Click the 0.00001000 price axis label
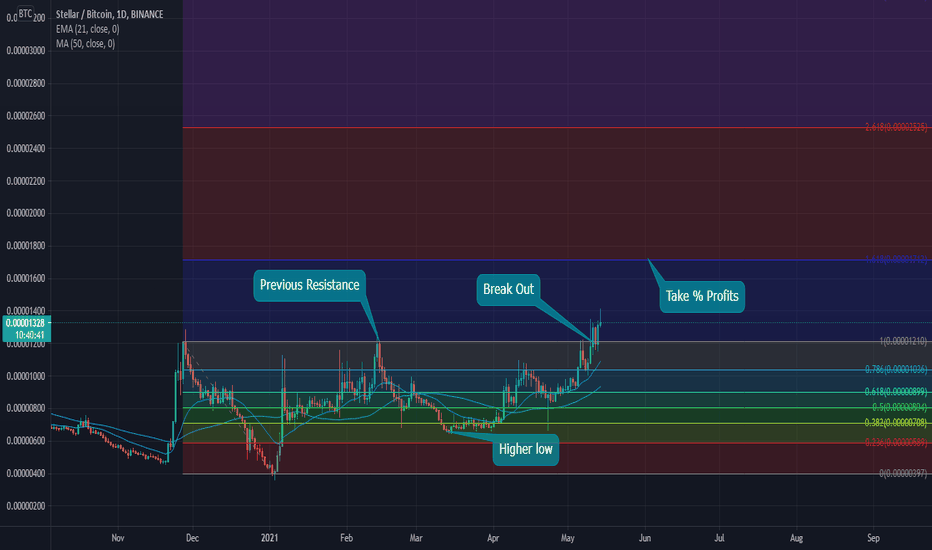Screen dimensions: 932x550 pyautogui.click(x=26, y=376)
